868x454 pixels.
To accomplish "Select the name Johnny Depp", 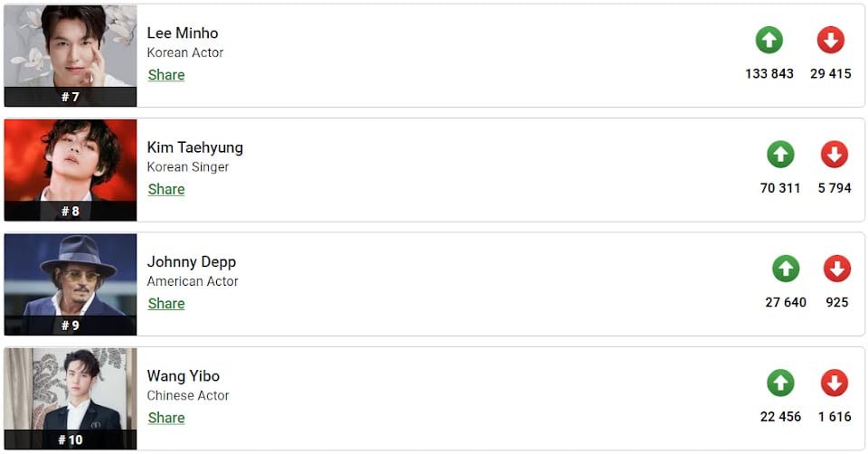I will click(x=192, y=262).
